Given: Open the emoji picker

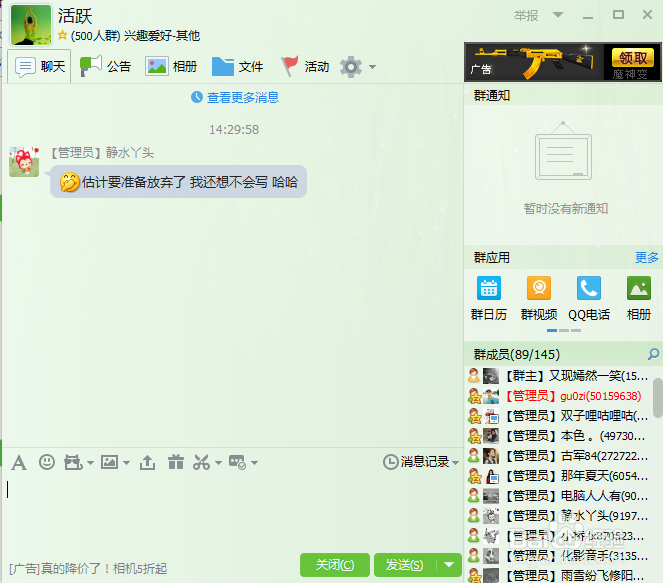Looking at the screenshot, I should (x=47, y=462).
